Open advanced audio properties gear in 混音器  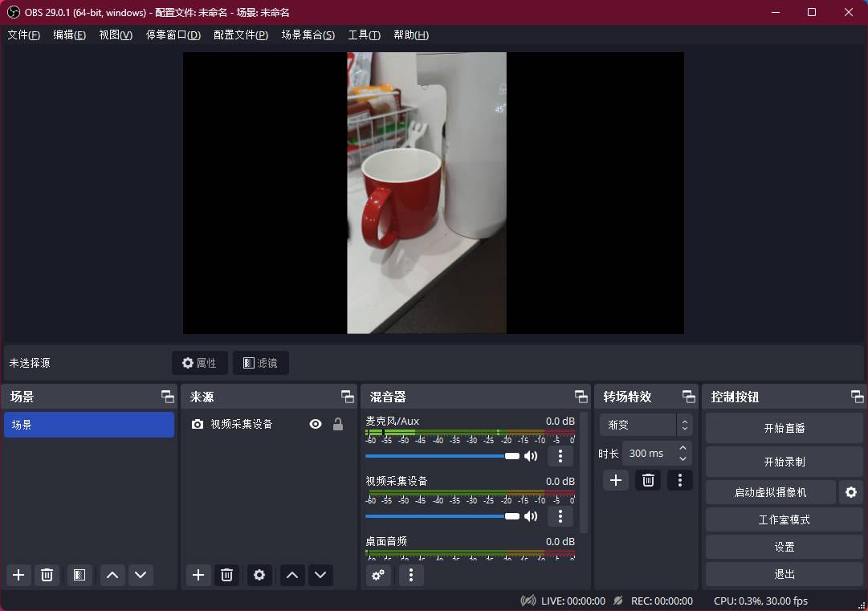pos(378,575)
